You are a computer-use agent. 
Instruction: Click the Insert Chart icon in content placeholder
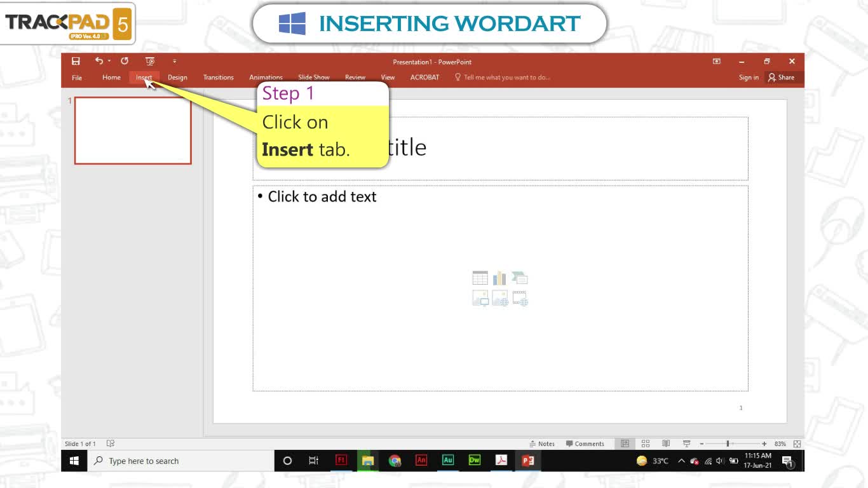click(x=500, y=278)
